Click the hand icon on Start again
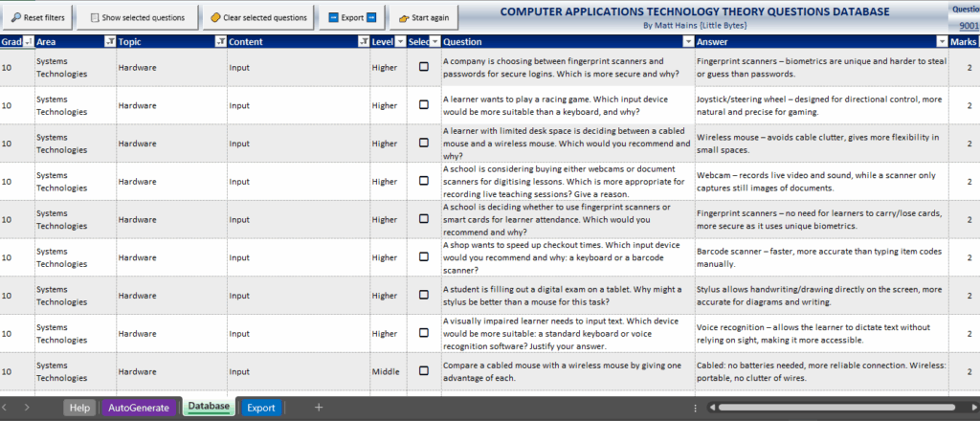This screenshot has width=980, height=421. click(x=405, y=18)
